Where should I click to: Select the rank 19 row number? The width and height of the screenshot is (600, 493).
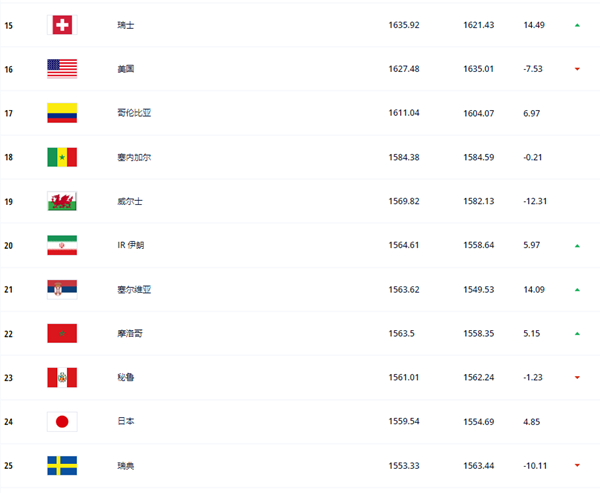(8, 201)
